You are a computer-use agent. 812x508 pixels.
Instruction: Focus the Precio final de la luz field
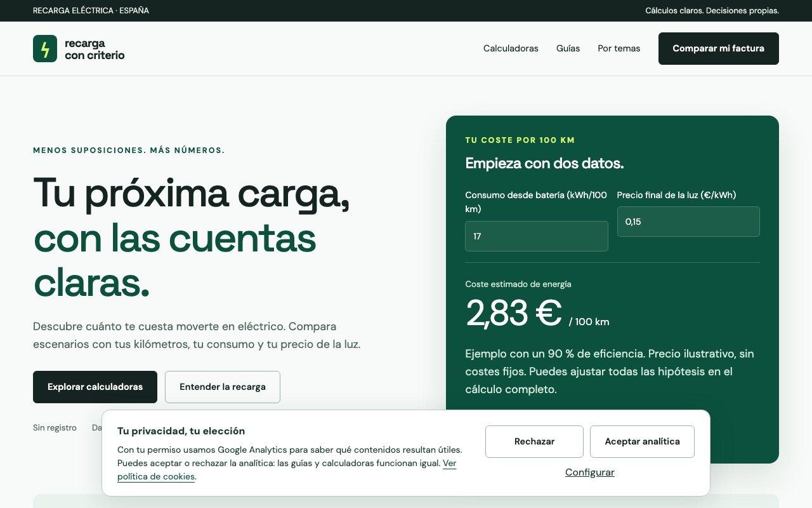[688, 222]
